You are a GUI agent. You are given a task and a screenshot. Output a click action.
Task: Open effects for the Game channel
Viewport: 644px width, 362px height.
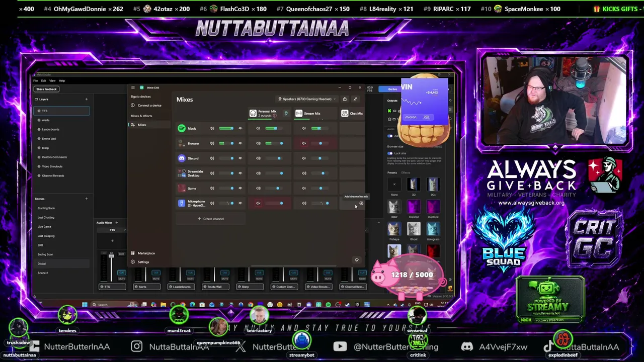tap(240, 188)
